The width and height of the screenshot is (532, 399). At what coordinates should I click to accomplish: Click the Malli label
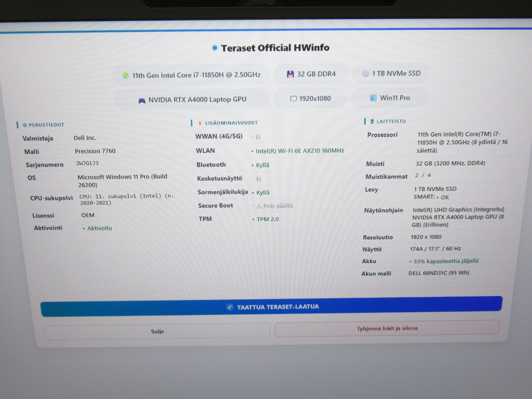32,151
